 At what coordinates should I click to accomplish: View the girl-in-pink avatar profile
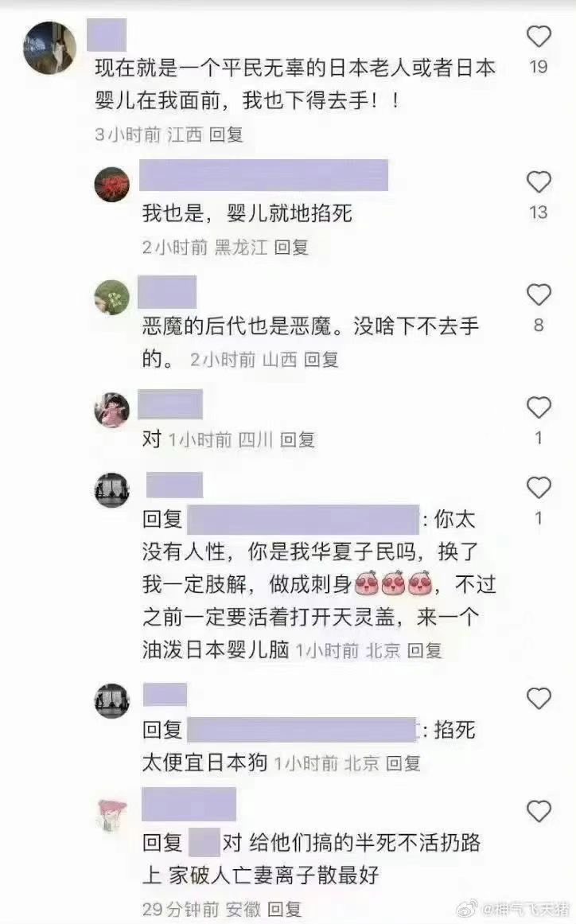pyautogui.click(x=112, y=410)
